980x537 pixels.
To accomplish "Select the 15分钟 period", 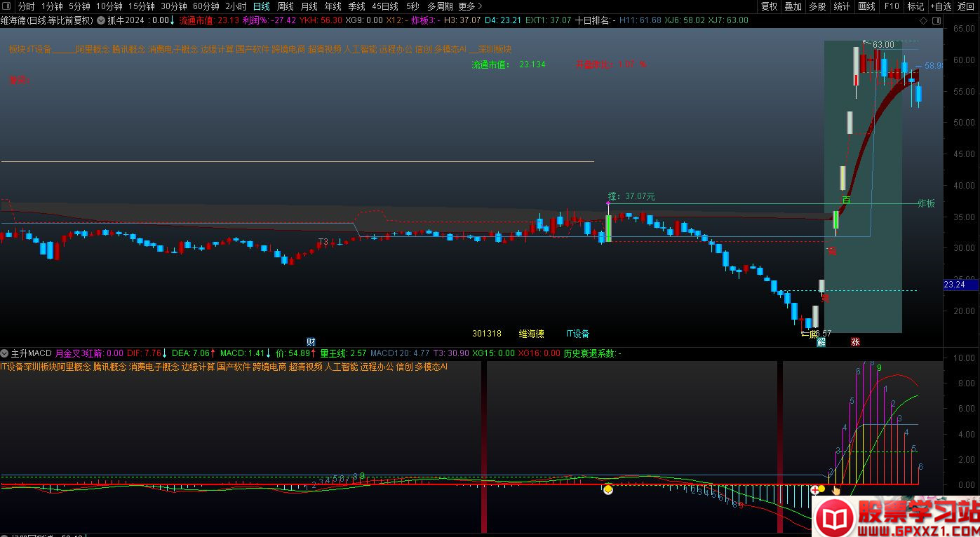I will 141,6.
